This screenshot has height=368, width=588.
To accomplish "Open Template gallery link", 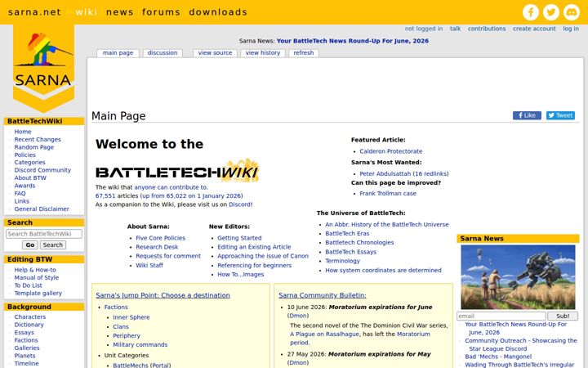I will pyautogui.click(x=38, y=294).
